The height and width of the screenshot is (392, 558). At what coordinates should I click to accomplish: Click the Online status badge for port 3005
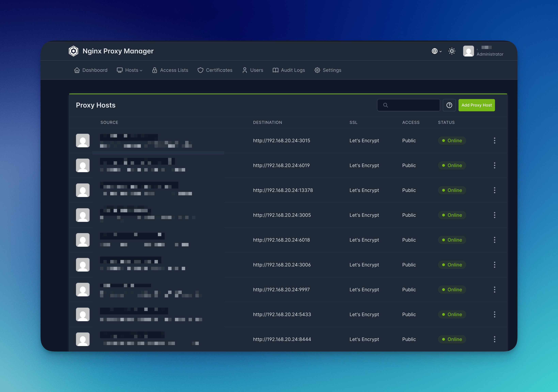[x=452, y=215]
